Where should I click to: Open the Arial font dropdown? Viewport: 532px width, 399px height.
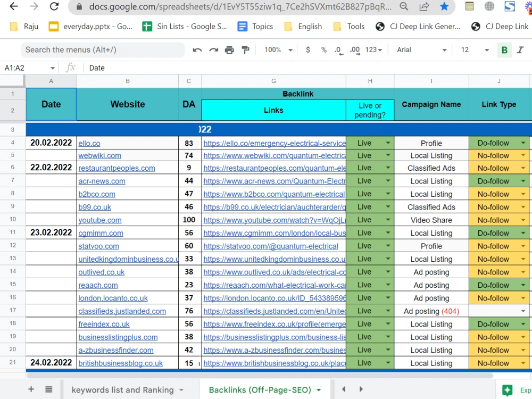[422, 50]
